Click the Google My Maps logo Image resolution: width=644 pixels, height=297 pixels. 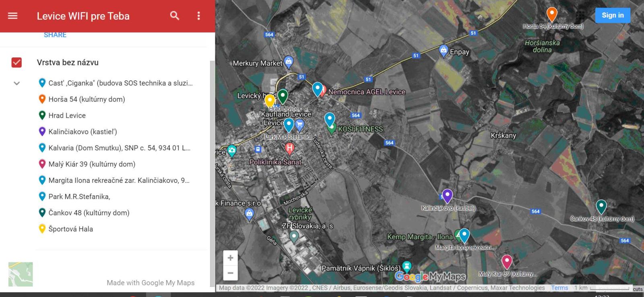430,276
